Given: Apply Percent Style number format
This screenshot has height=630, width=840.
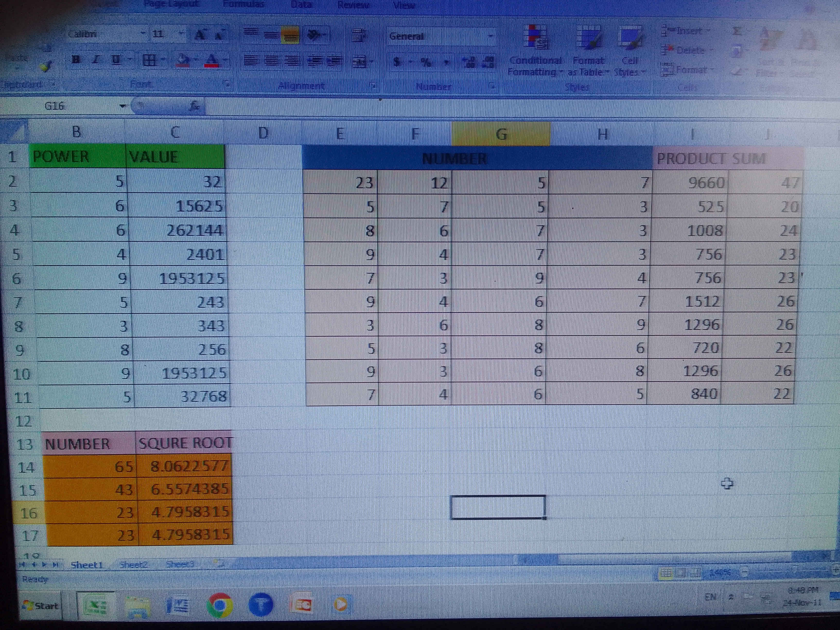Looking at the screenshot, I should click(426, 62).
